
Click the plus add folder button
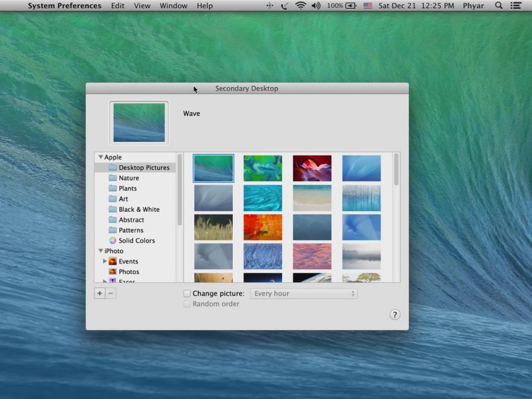tap(100, 293)
